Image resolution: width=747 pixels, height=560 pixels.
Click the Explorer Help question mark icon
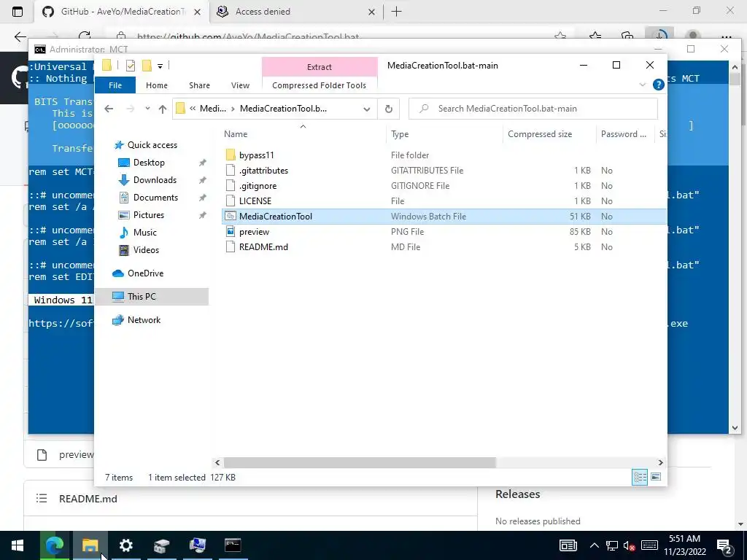659,85
